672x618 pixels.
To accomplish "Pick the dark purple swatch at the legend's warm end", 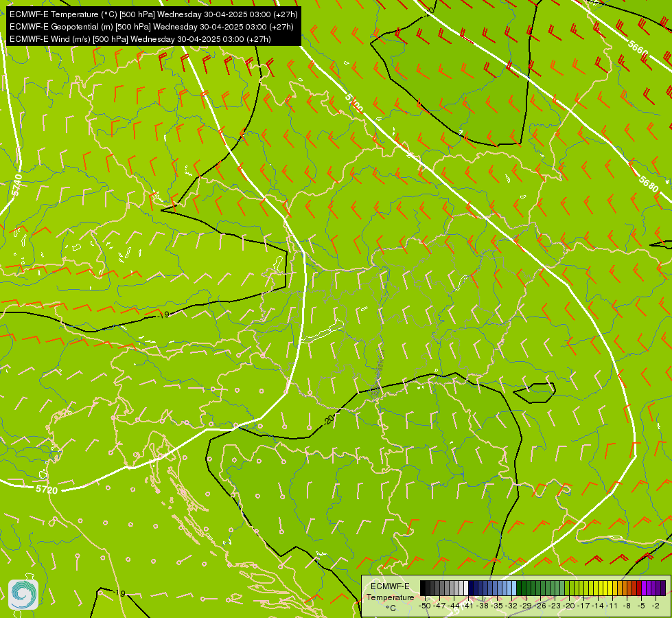I will coord(663,588).
